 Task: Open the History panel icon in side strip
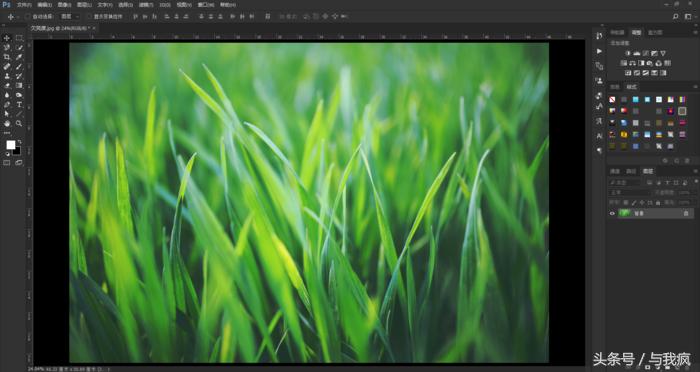(x=599, y=36)
